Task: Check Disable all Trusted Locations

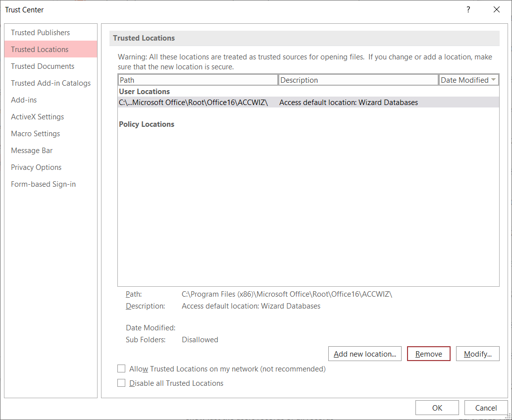Action: click(121, 383)
